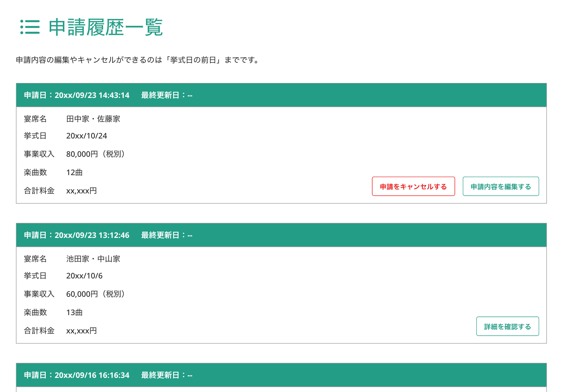Image resolution: width=567 pixels, height=392 pixels.
Task: Click the 申請履歴一覧 page heading
Action: tap(106, 27)
